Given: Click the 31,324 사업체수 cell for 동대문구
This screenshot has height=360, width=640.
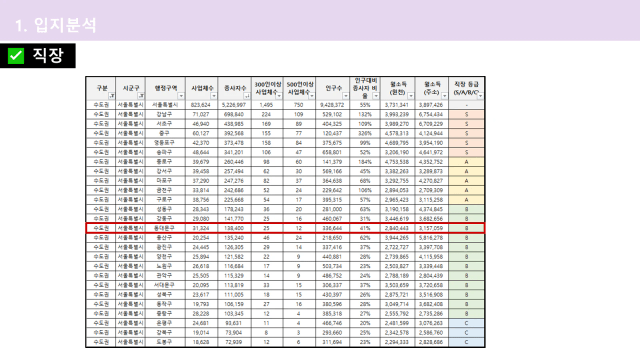Looking at the screenshot, I should tap(200, 228).
